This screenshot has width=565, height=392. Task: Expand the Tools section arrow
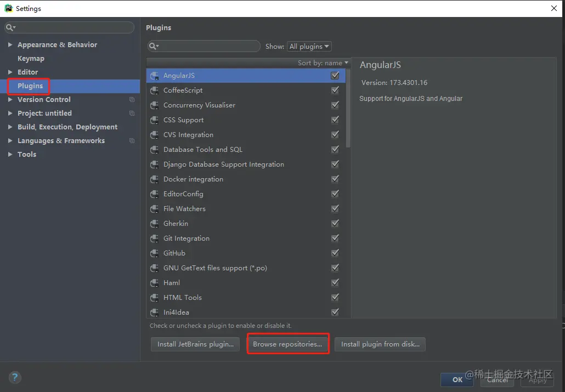[10, 154]
